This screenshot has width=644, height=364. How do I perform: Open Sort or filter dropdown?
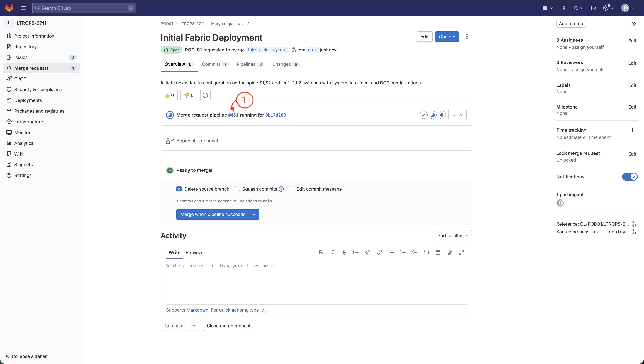pyautogui.click(x=452, y=235)
